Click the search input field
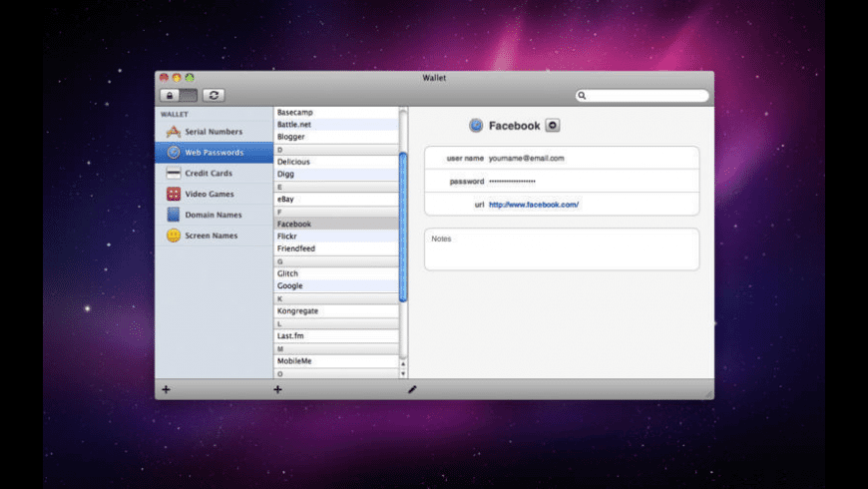868x489 pixels. pos(643,96)
